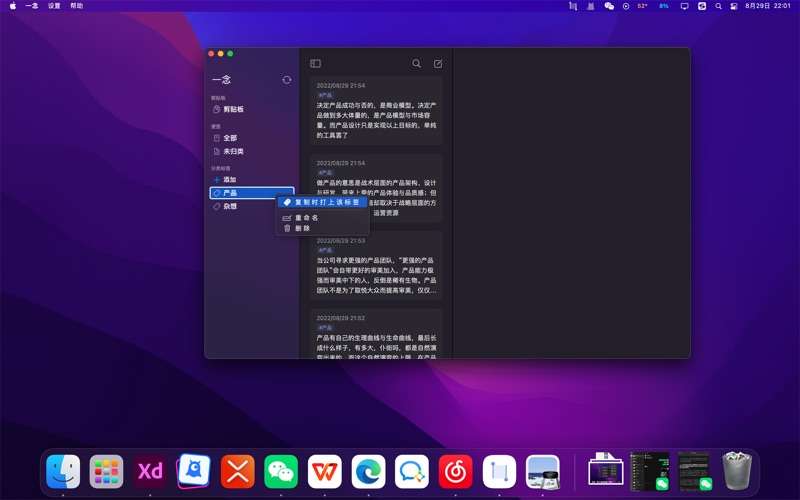Viewport: 800px width, 500px height.
Task: Select 全部 all notes in sidebar
Action: [230, 138]
